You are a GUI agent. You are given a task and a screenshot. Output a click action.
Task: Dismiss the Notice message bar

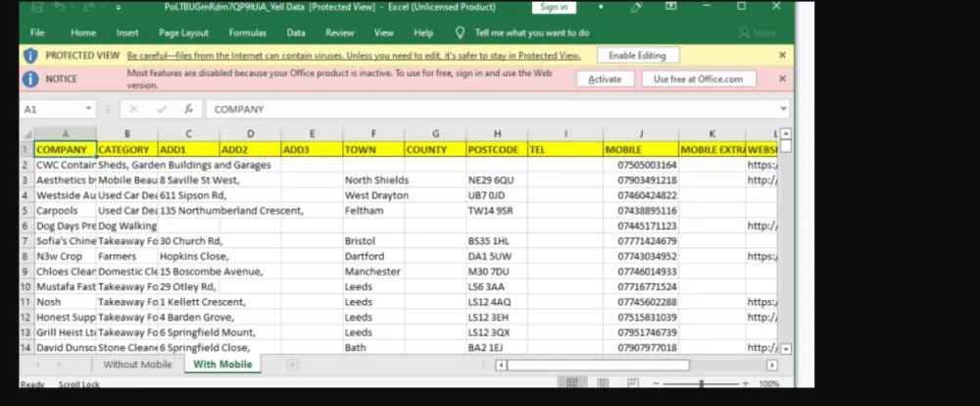782,78
